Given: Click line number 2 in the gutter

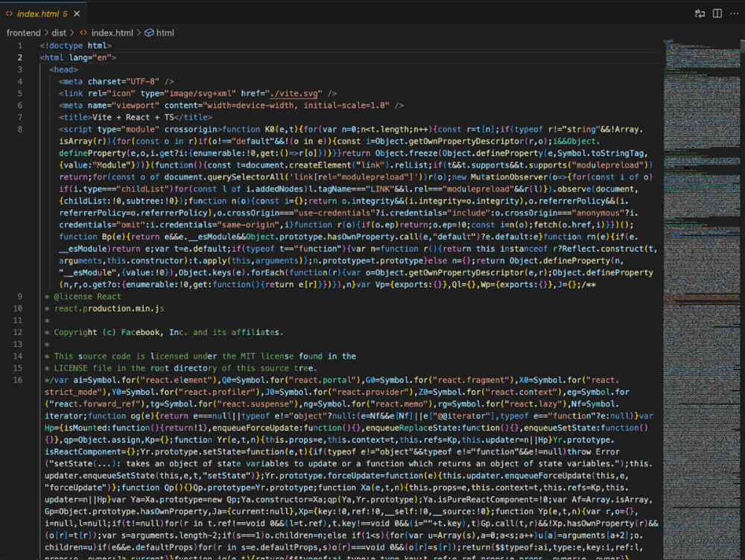Looking at the screenshot, I should click(20, 57).
